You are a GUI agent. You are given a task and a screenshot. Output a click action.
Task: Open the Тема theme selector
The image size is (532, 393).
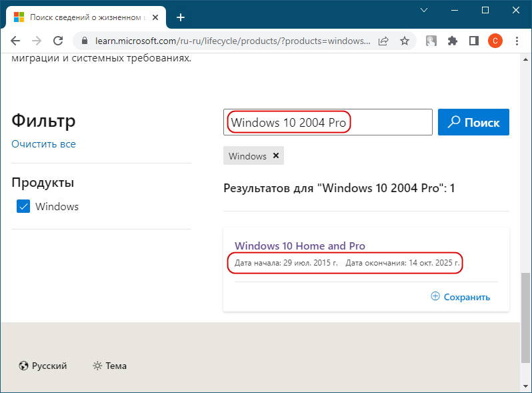click(110, 366)
